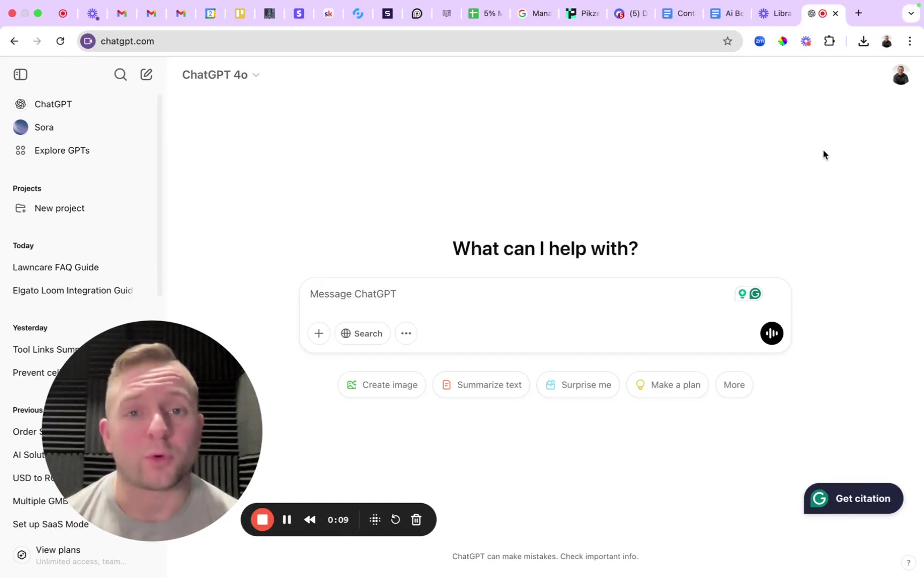Switch to the Cont document tab
The height and width of the screenshot is (578, 924).
point(679,13)
